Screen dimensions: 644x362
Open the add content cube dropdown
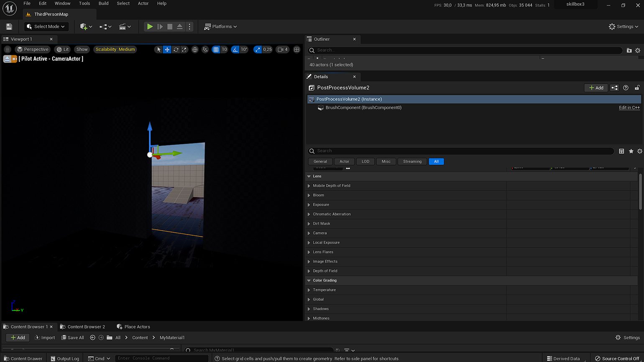[x=86, y=26]
